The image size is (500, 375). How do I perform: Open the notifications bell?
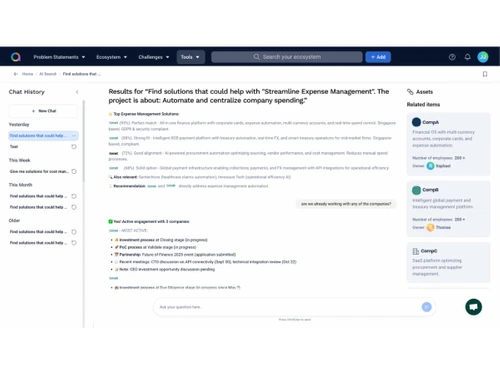pos(467,57)
